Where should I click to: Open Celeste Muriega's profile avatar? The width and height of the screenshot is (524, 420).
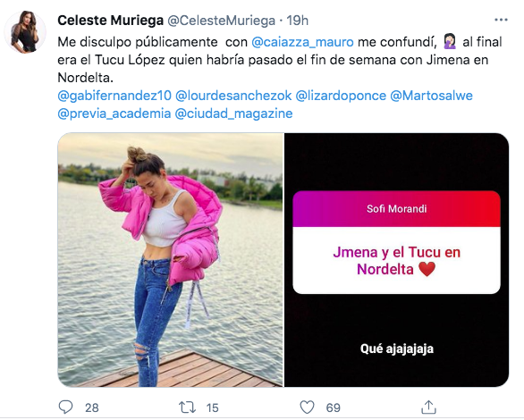[25, 32]
